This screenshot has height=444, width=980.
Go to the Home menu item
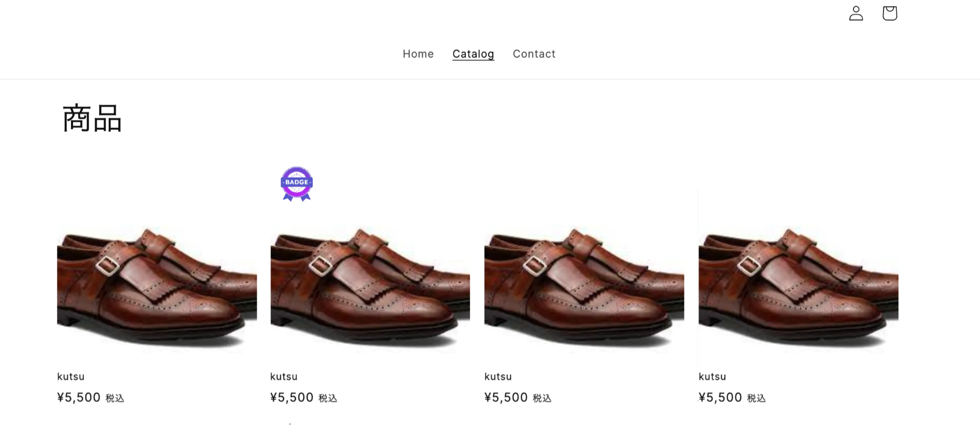coord(418,54)
